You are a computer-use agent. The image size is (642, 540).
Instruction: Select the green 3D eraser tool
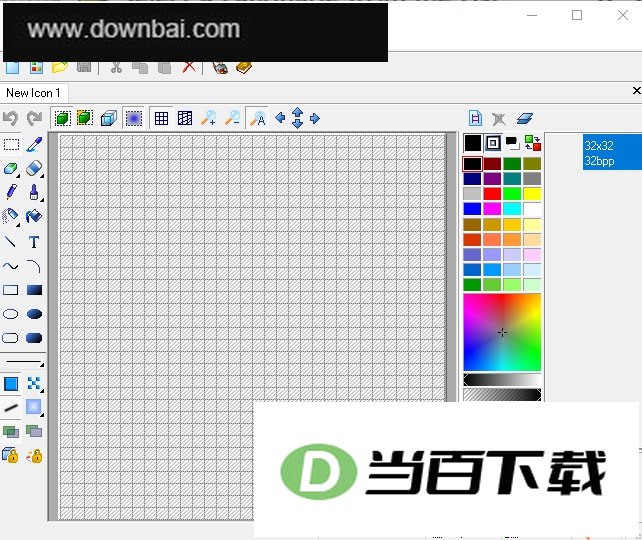tap(11, 168)
